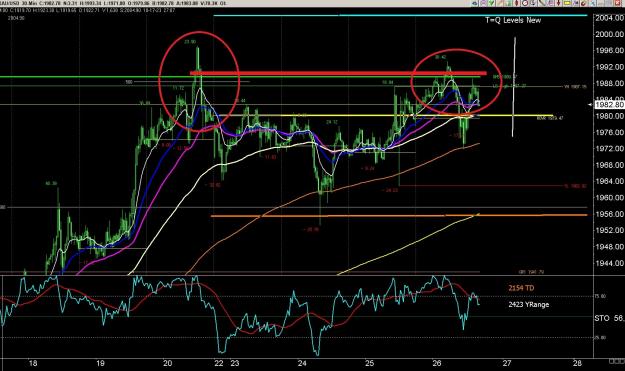625x371 pixels.
Task: Click the 2000.00 price axis label
Action: (x=609, y=34)
